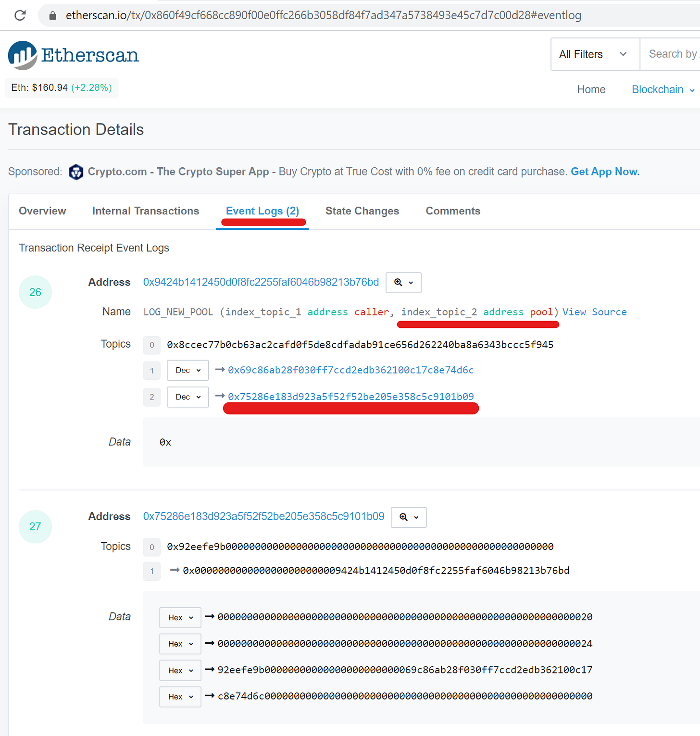Click the browser reload icon
The width and height of the screenshot is (700, 736).
point(20,15)
